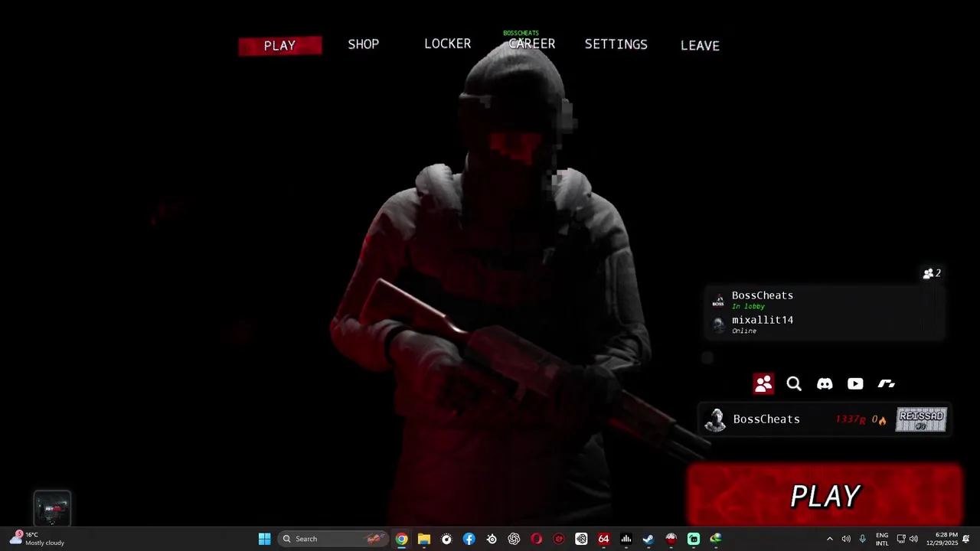The height and width of the screenshot is (551, 980).
Task: Open the SETTINGS tab
Action: (x=616, y=44)
